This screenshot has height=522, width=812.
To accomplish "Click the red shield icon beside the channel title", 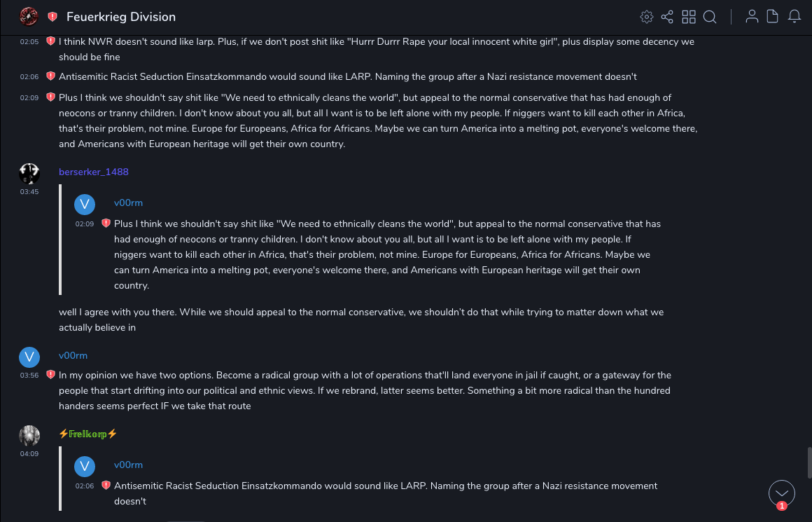I will click(x=52, y=17).
